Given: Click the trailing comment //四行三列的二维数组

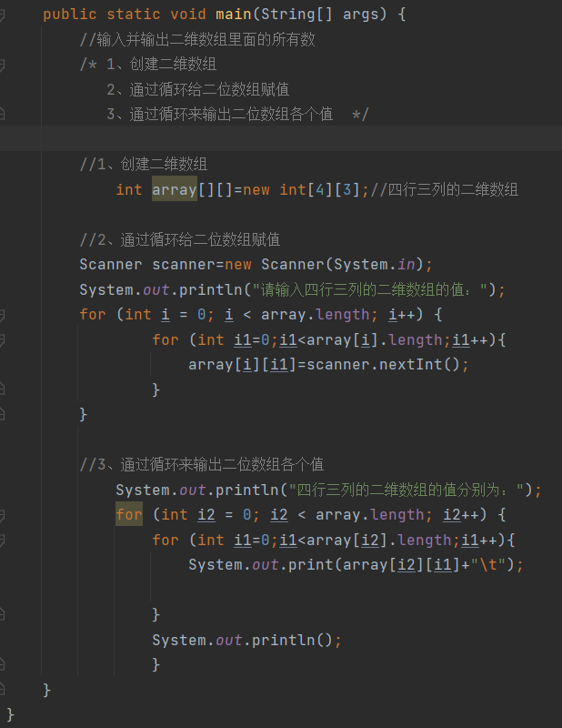Looking at the screenshot, I should coord(444,189).
